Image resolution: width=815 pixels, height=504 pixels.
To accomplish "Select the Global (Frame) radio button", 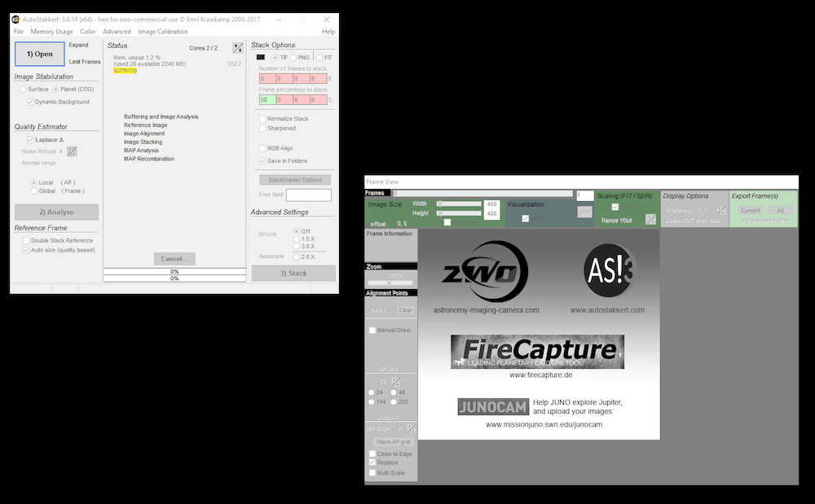I will 33,191.
